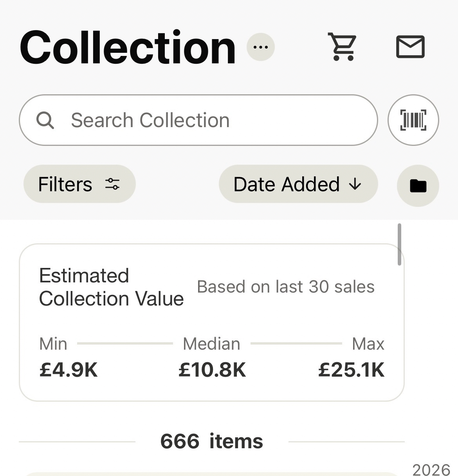Viewport: 458px width, 476px height.
Task: Open the ellipsis more options menu
Action: pyautogui.click(x=261, y=47)
